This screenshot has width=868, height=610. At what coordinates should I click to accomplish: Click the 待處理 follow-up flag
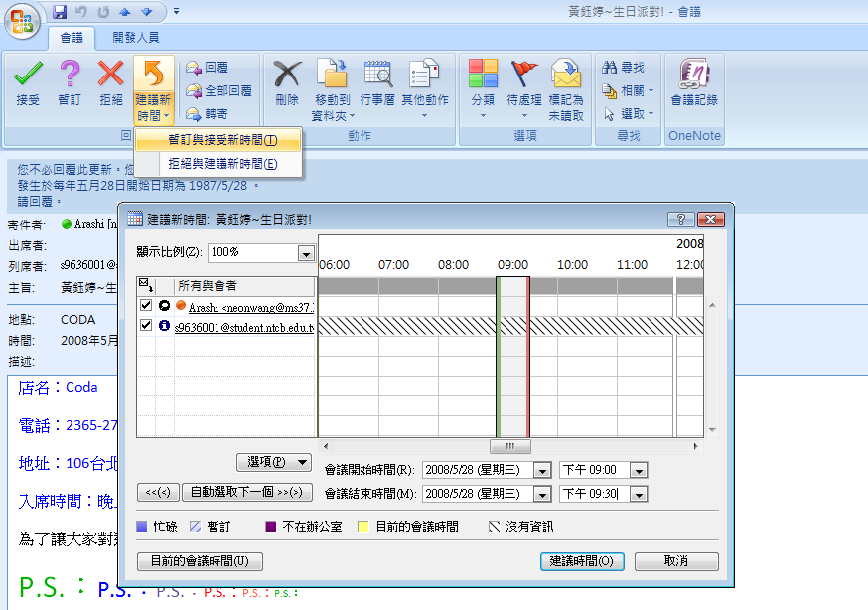point(524,88)
